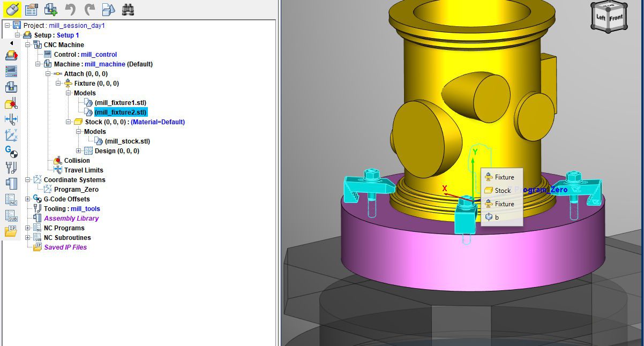This screenshot has width=644, height=346.
Task: Collapse the Coordinate Systems node
Action: pyautogui.click(x=28, y=180)
